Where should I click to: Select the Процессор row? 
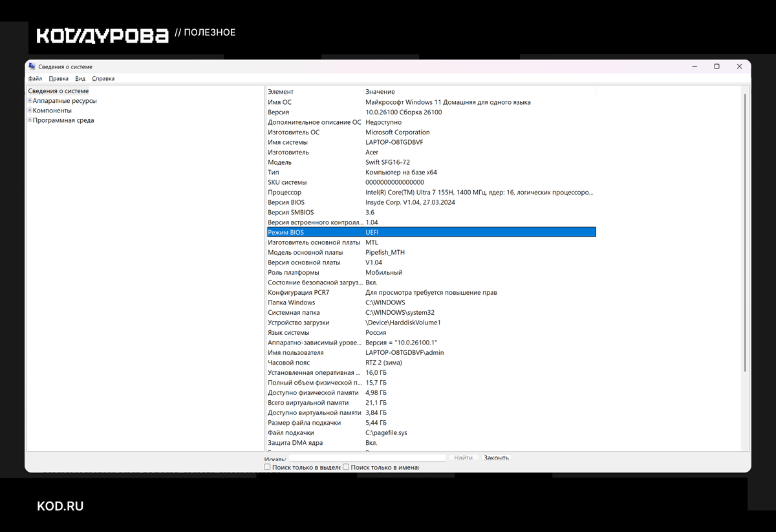pyautogui.click(x=431, y=192)
